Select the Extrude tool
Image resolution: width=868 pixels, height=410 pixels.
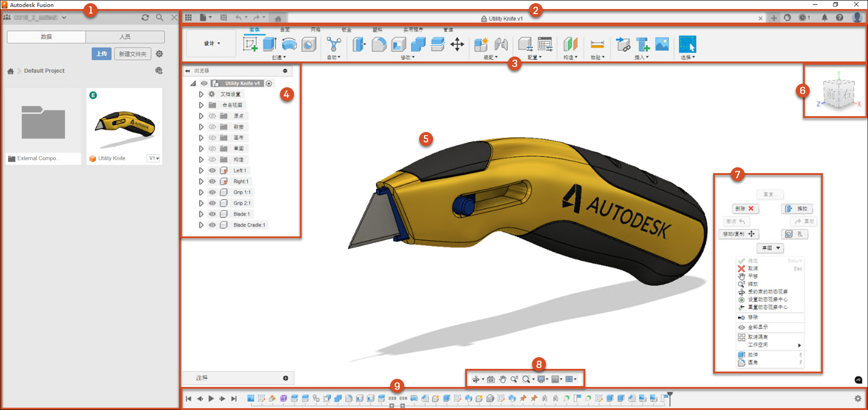click(270, 44)
